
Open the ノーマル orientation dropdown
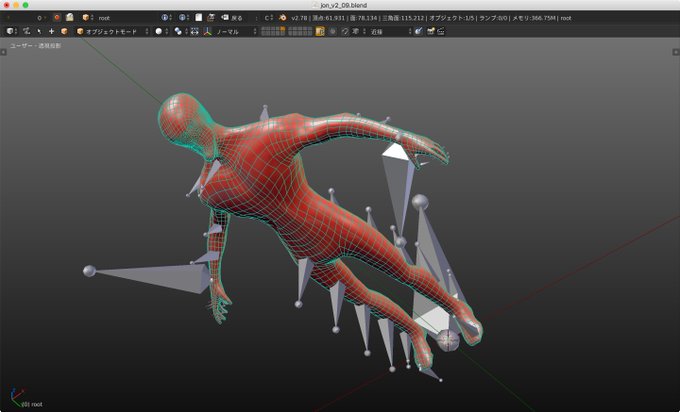[236, 31]
